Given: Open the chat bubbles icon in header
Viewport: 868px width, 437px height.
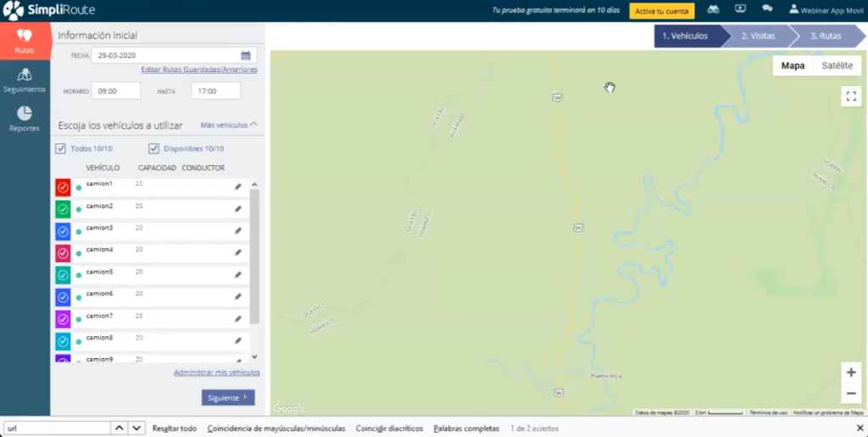Looking at the screenshot, I should [766, 8].
